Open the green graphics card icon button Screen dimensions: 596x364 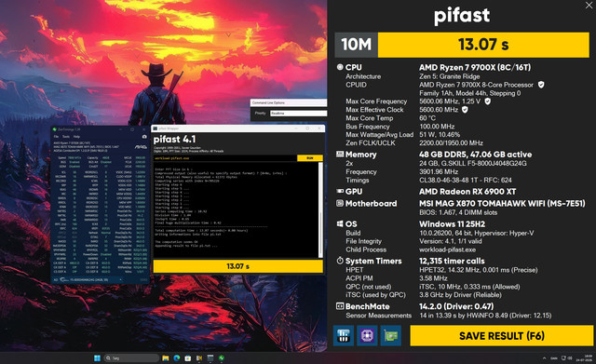pos(391,335)
